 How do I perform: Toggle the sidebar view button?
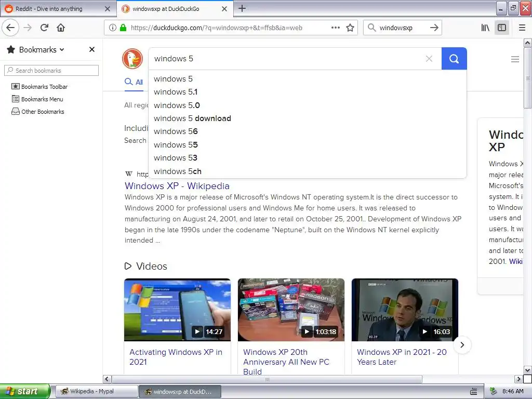click(502, 28)
